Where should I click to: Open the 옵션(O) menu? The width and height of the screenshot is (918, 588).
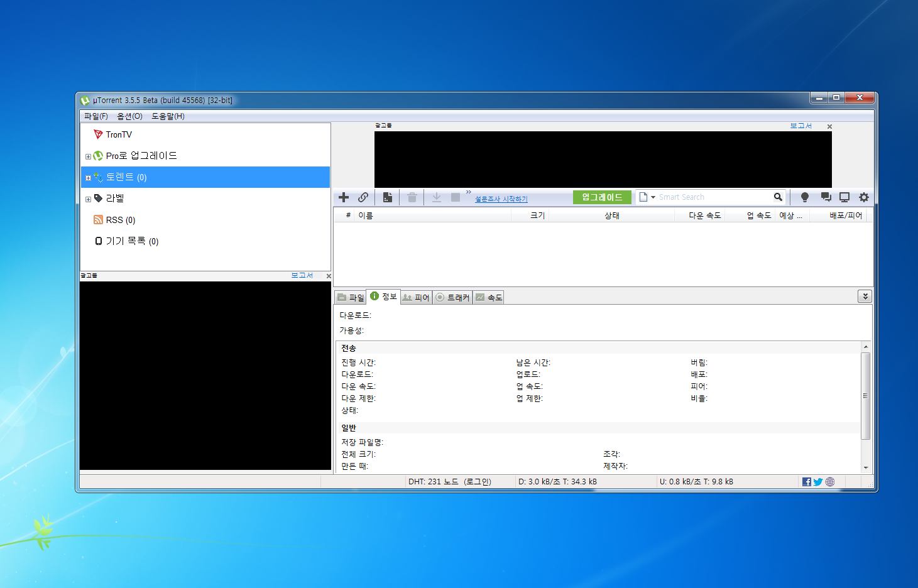(129, 116)
